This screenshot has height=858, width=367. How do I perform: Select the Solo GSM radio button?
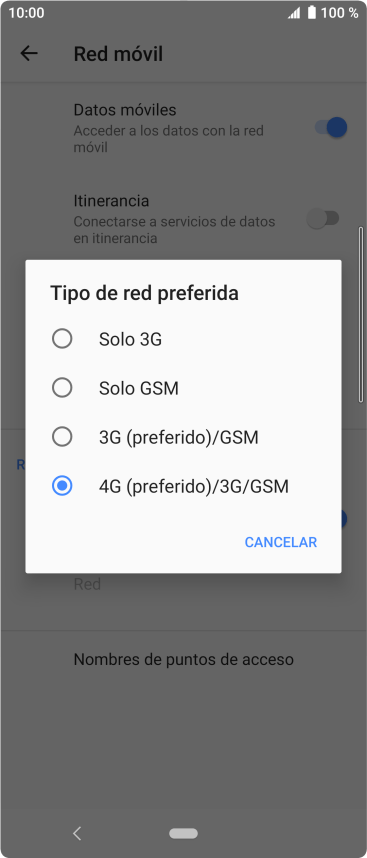point(62,388)
